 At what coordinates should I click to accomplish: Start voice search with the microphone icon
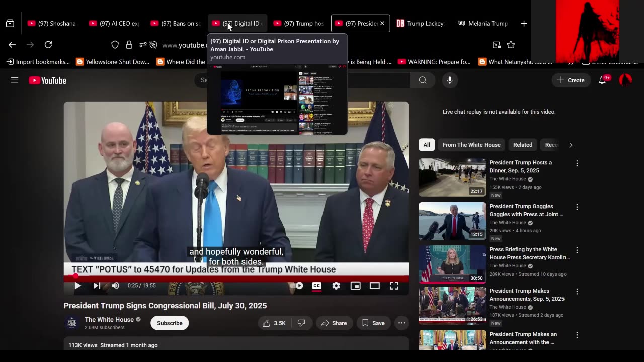point(450,80)
